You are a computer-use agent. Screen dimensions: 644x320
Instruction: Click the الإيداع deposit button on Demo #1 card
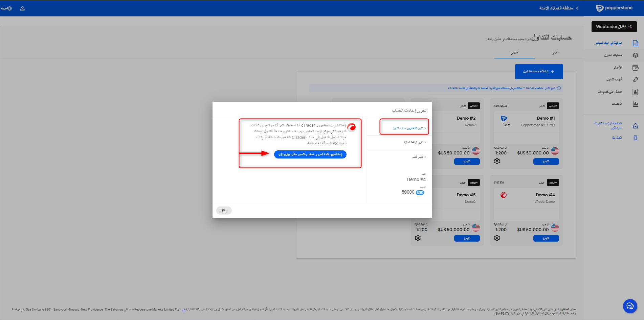546,162
